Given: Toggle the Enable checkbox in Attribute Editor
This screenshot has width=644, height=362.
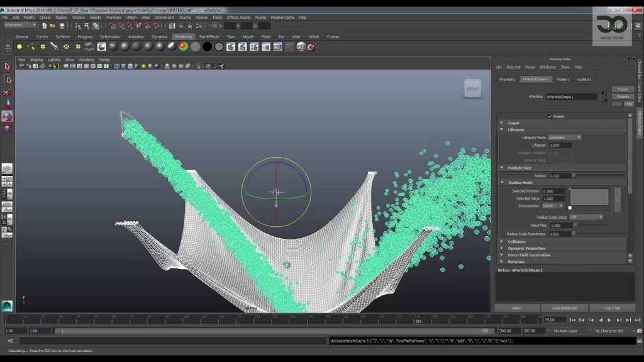Looking at the screenshot, I should tap(550, 116).
